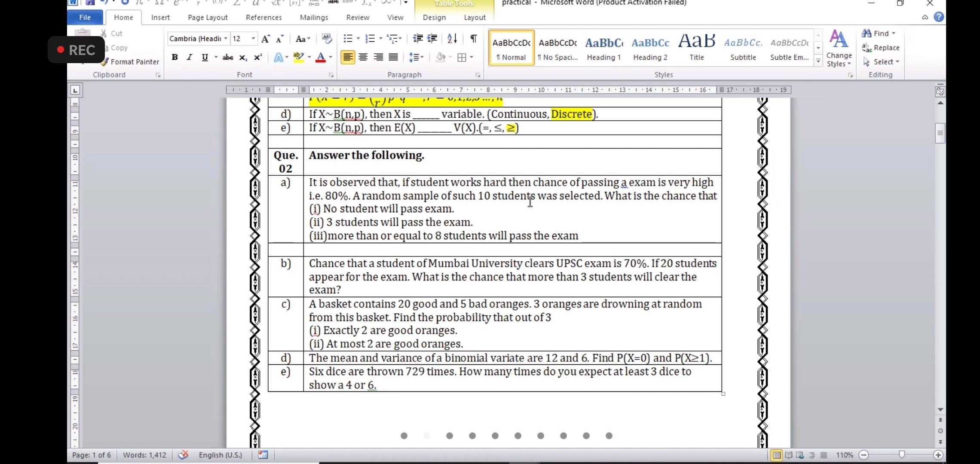Expand the Change Styles dropdown
The image size is (980, 464).
click(839, 48)
